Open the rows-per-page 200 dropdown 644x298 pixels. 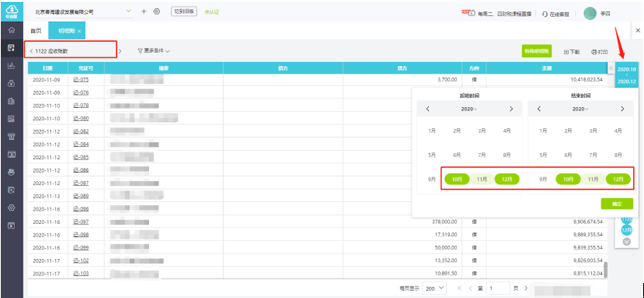[436, 288]
